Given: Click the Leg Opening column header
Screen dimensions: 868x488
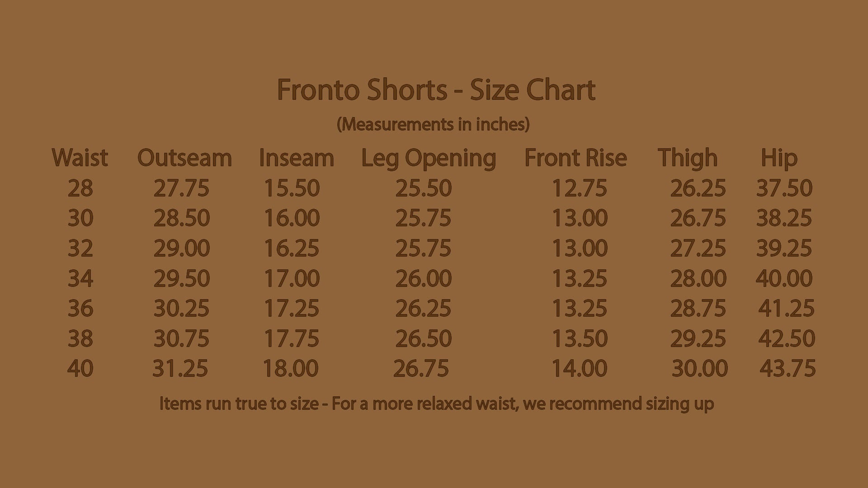Looking at the screenshot, I should point(429,159).
